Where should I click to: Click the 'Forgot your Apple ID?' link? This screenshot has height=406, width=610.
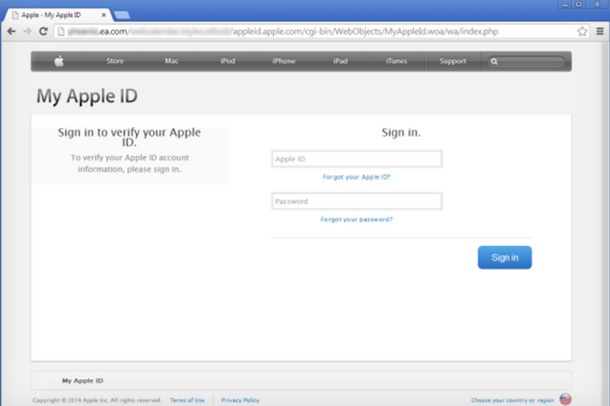click(x=356, y=177)
